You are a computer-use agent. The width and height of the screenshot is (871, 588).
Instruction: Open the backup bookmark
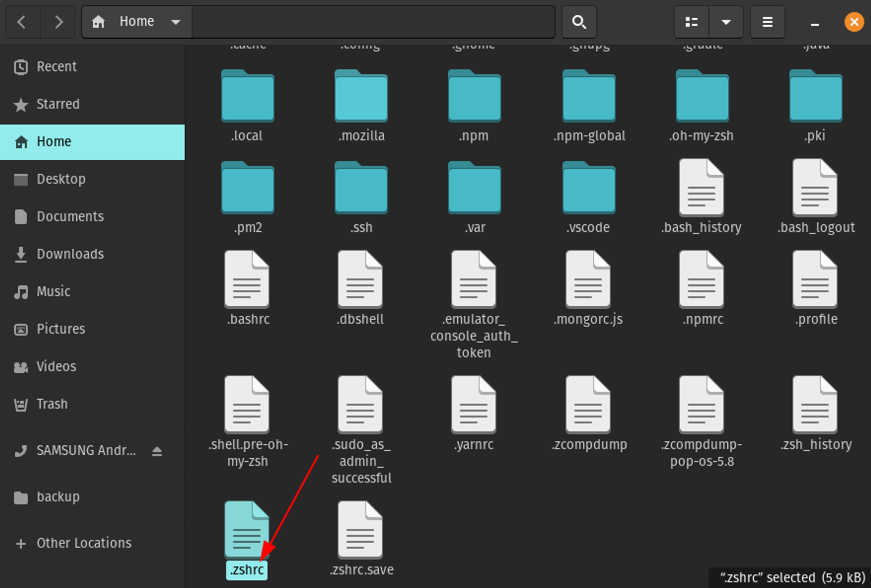pyautogui.click(x=58, y=497)
